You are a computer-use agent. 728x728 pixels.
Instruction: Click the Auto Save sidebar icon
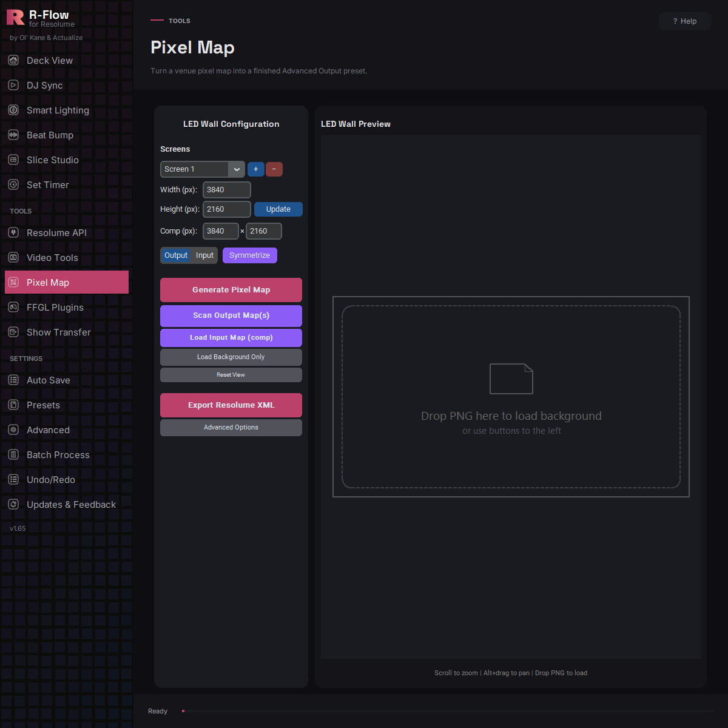(13, 380)
